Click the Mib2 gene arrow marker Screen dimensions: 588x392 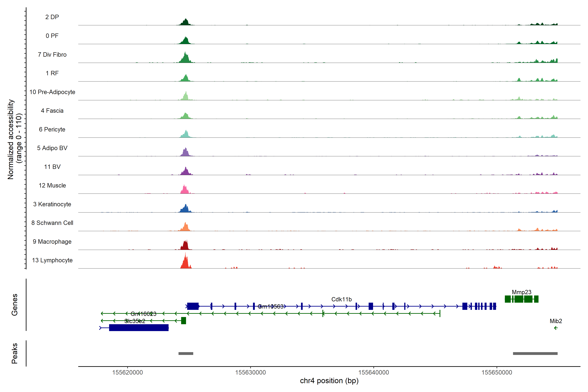(555, 328)
